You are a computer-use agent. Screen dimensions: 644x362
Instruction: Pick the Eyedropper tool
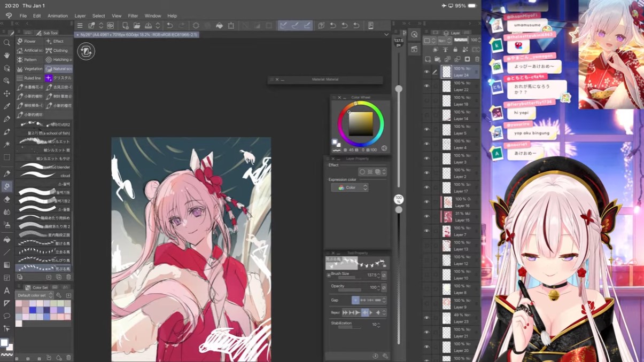7,106
